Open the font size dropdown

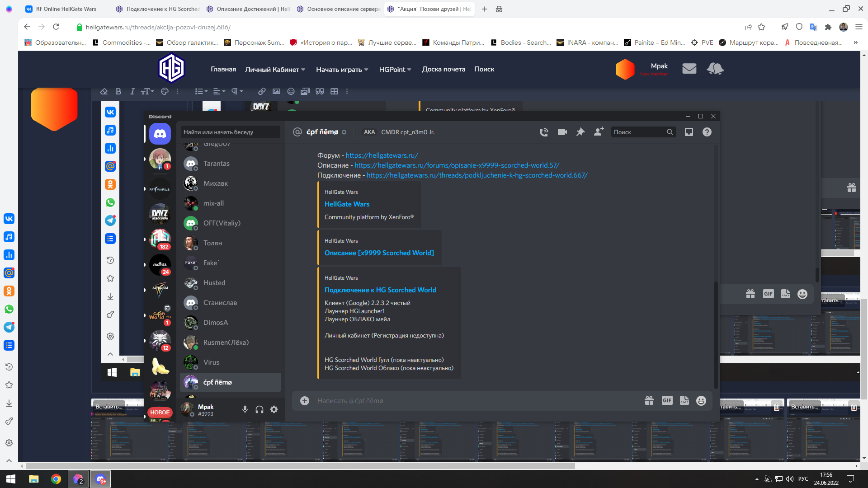click(x=147, y=91)
